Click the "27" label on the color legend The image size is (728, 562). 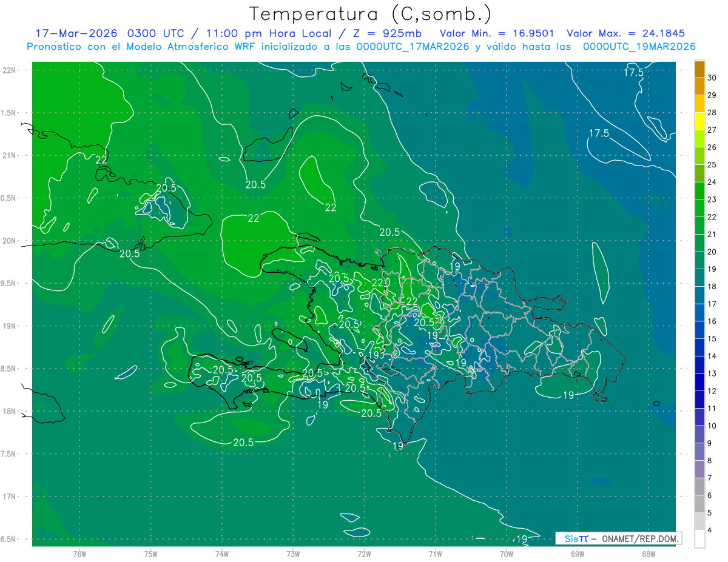click(x=712, y=130)
